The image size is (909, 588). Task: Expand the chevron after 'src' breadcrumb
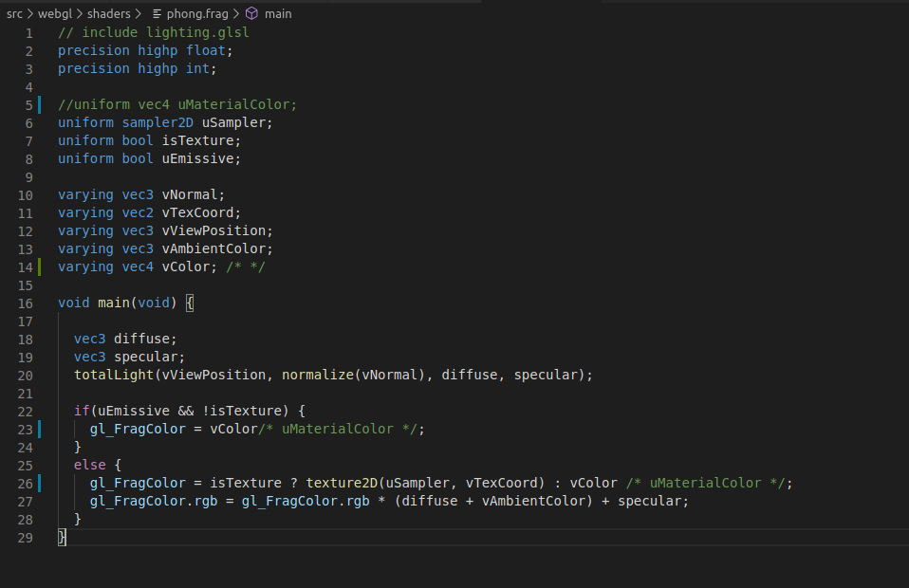click(x=30, y=14)
